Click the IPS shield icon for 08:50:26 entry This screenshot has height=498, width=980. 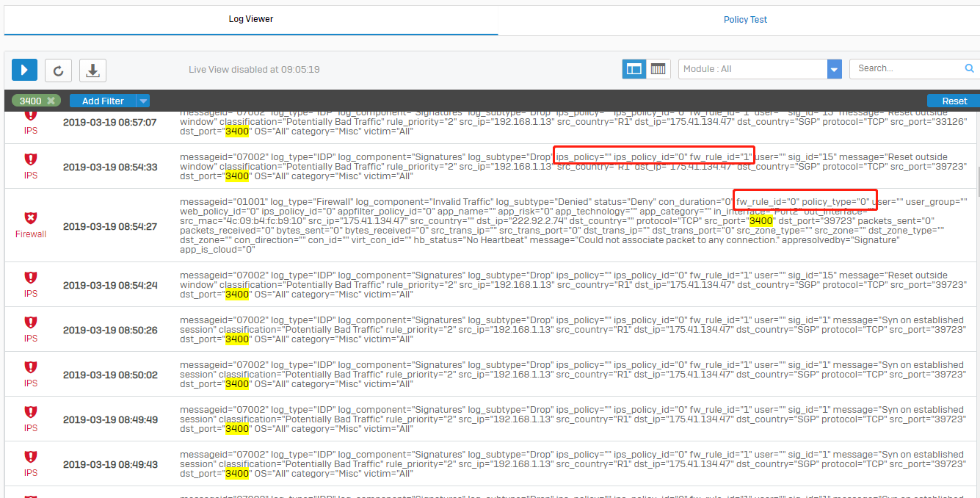[31, 322]
